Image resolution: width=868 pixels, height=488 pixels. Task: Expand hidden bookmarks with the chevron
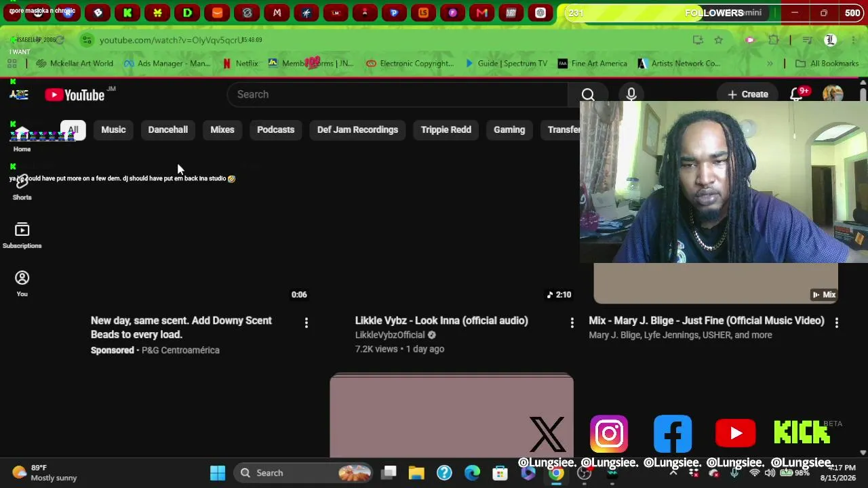click(770, 64)
